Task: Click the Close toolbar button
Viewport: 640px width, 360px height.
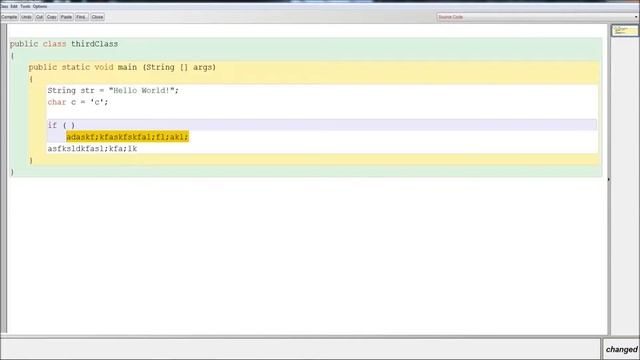Action: click(97, 17)
